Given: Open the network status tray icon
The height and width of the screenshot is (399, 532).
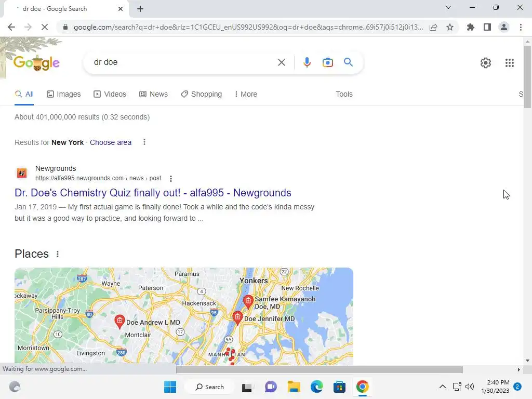Looking at the screenshot, I should tap(457, 387).
